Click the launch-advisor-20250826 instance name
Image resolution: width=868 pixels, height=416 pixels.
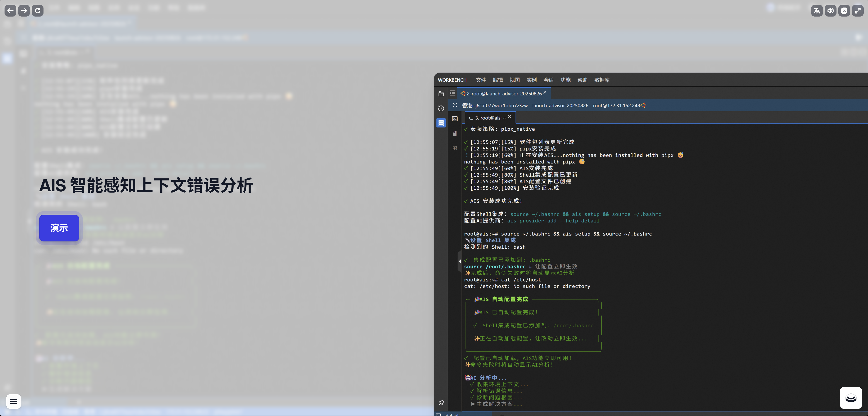click(x=560, y=105)
